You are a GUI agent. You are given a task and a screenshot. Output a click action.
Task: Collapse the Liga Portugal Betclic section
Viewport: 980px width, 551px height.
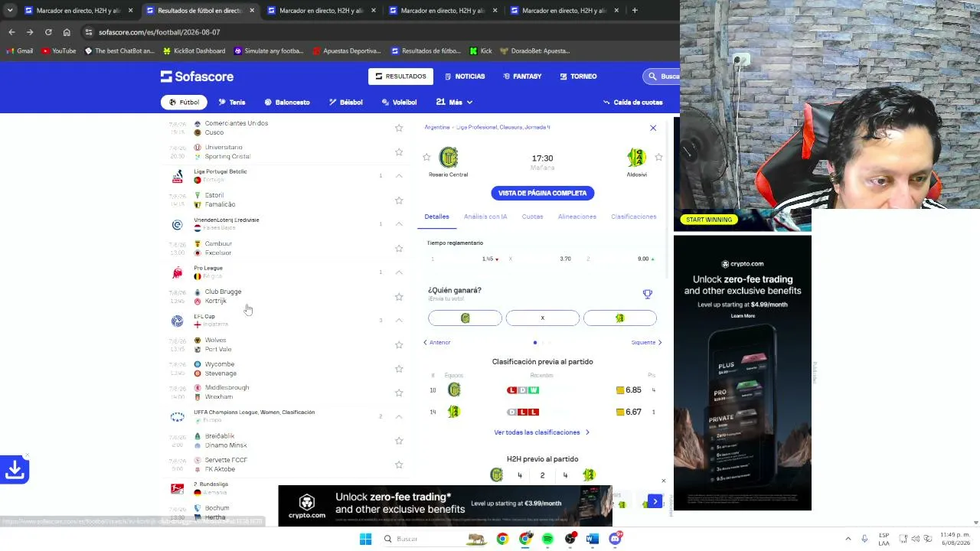(x=399, y=176)
